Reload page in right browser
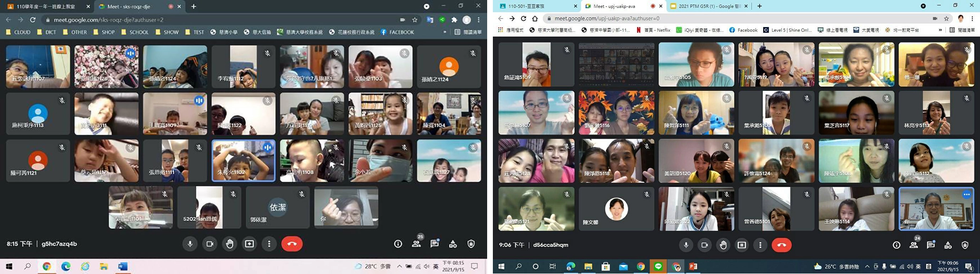The height and width of the screenshot is (274, 980). (523, 19)
